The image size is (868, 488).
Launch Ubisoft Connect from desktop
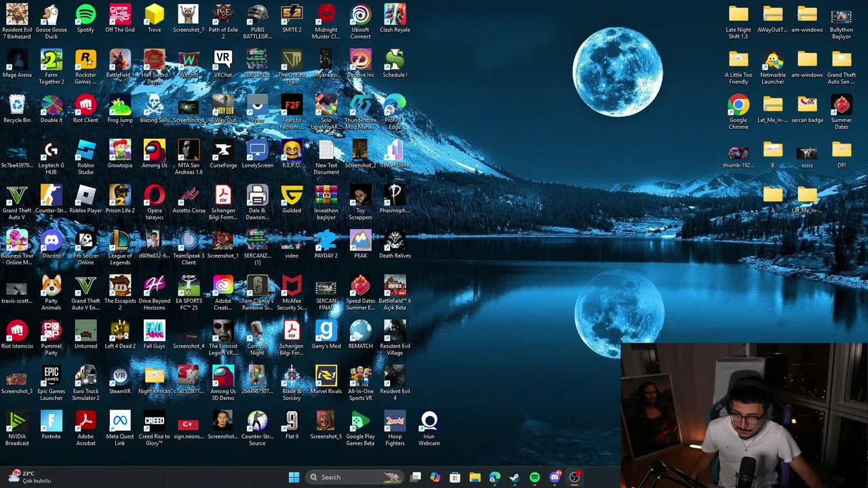pos(361,22)
